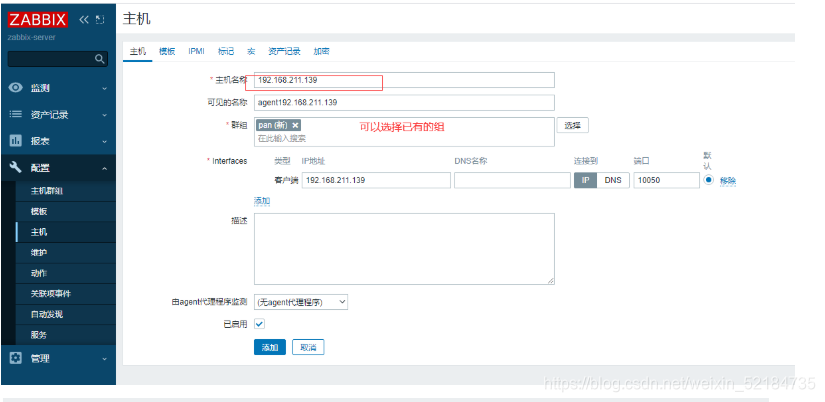Click the eye icon for 监测
The image size is (825, 402).
coord(16,88)
